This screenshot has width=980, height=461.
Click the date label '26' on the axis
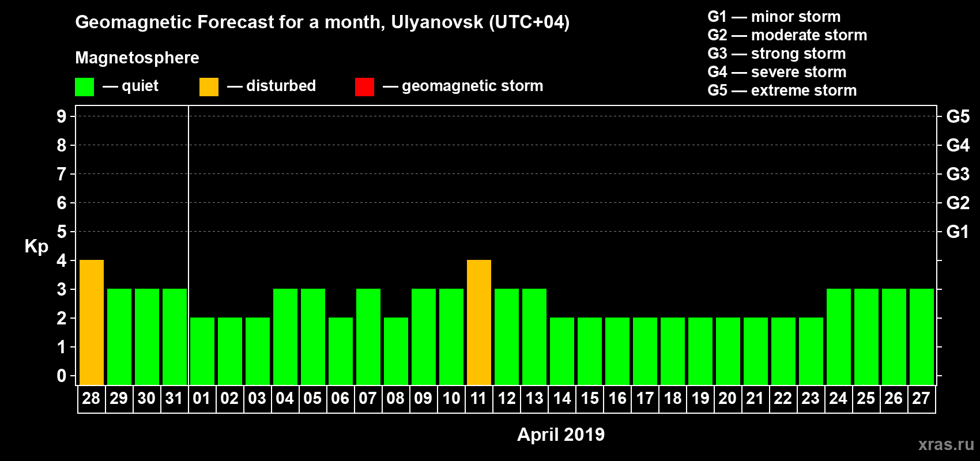point(894,398)
